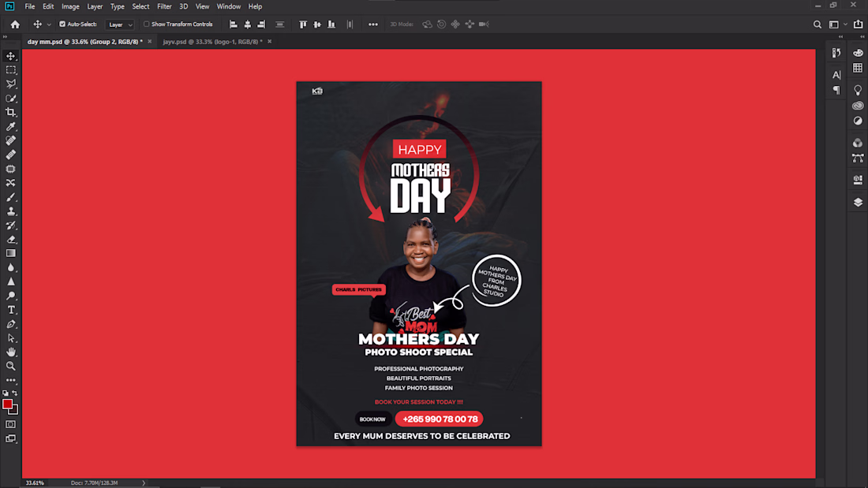The image size is (868, 488).
Task: Open the Auto-Select Layer dropdown
Action: [120, 24]
